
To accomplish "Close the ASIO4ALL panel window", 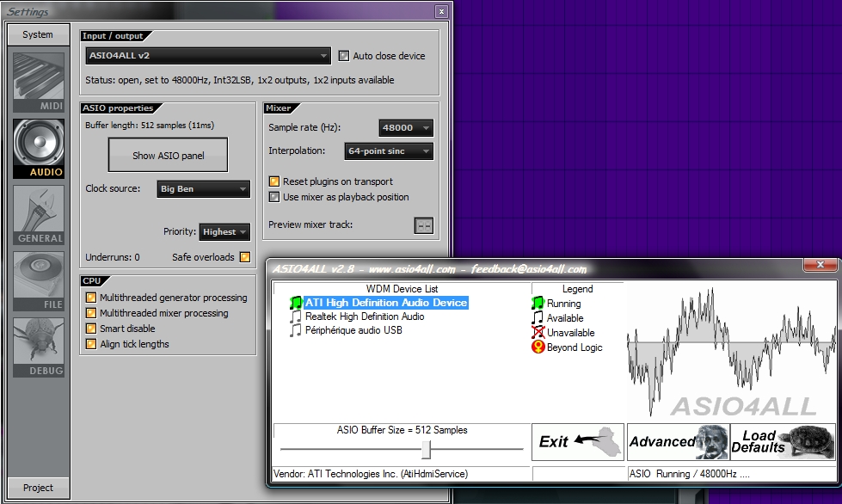I will click(x=820, y=265).
